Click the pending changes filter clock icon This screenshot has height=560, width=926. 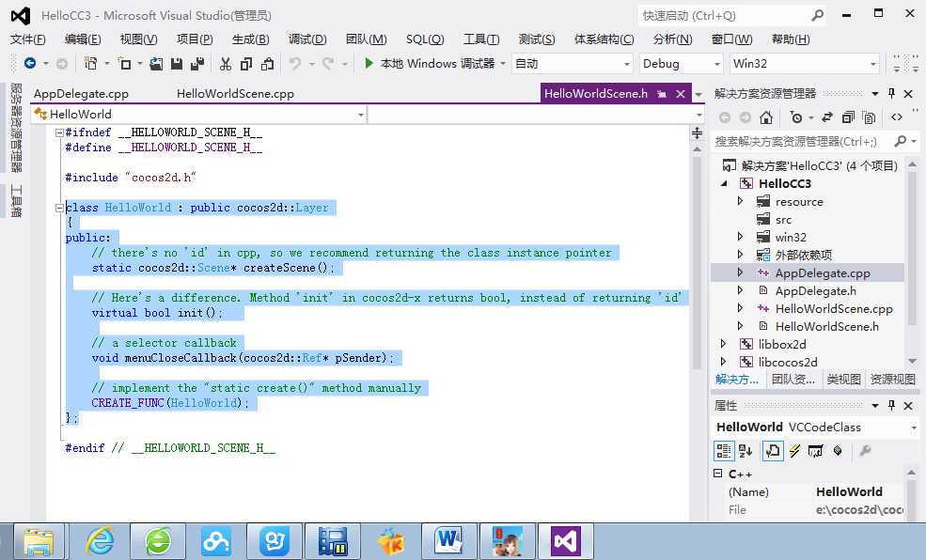pyautogui.click(x=796, y=117)
